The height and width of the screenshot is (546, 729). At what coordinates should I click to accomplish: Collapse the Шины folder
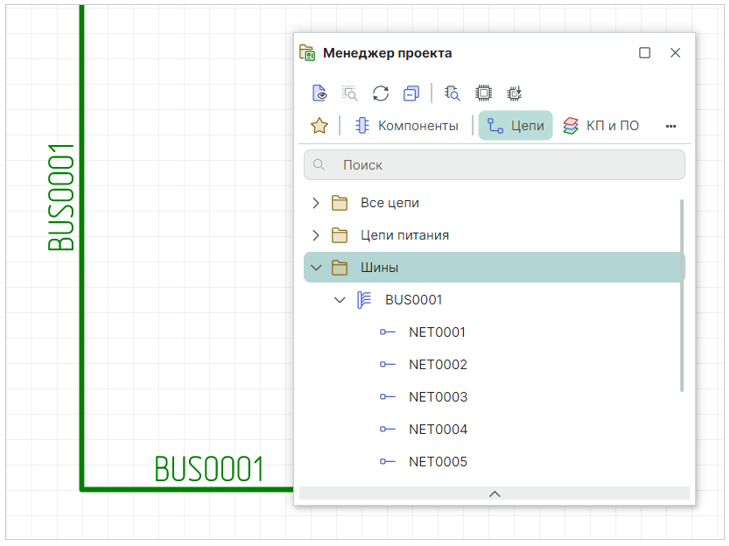tap(316, 267)
